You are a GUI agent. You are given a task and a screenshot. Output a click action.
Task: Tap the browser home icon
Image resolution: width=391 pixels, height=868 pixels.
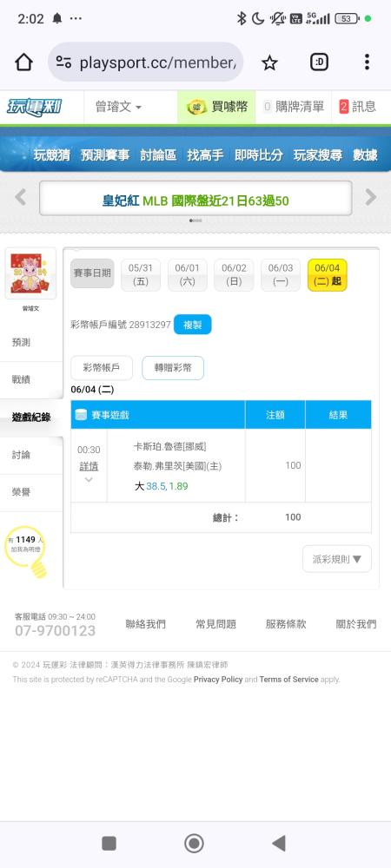[23, 62]
